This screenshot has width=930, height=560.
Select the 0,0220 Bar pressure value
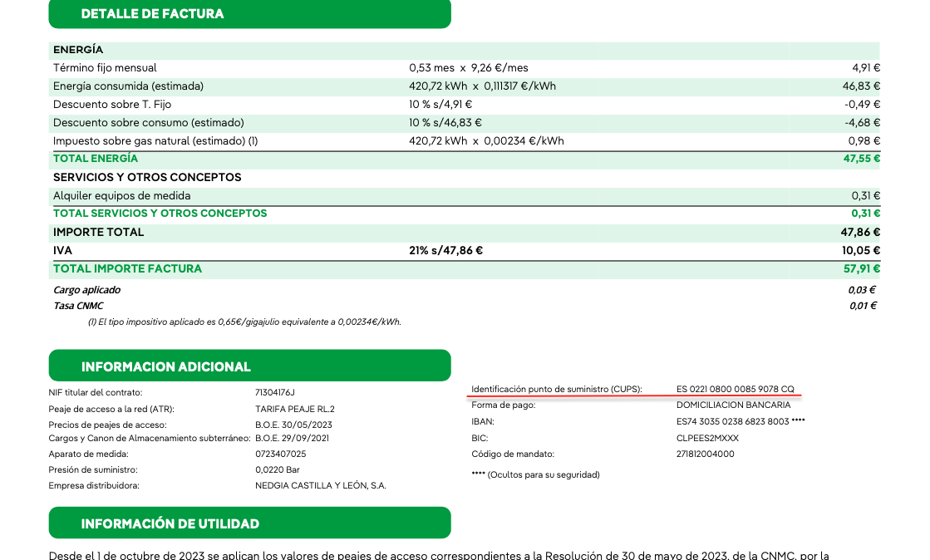click(x=278, y=469)
